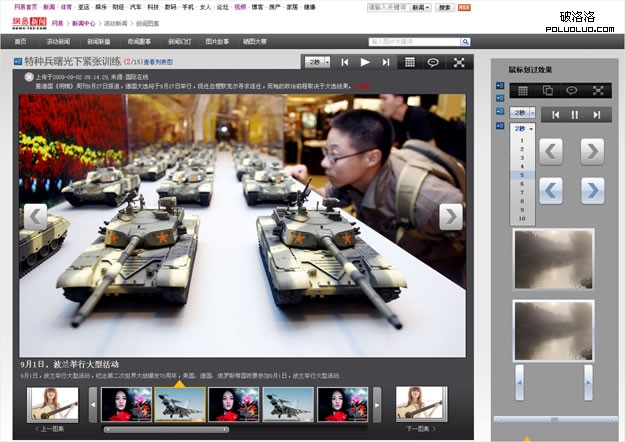Click the copy icon in right panel toolbar
The image size is (625, 442).
pos(547,91)
